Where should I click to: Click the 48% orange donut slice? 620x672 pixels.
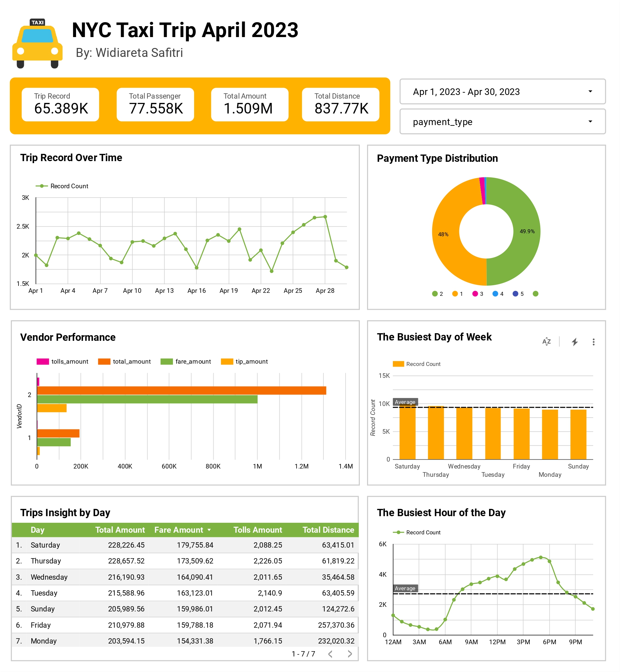pyautogui.click(x=445, y=235)
